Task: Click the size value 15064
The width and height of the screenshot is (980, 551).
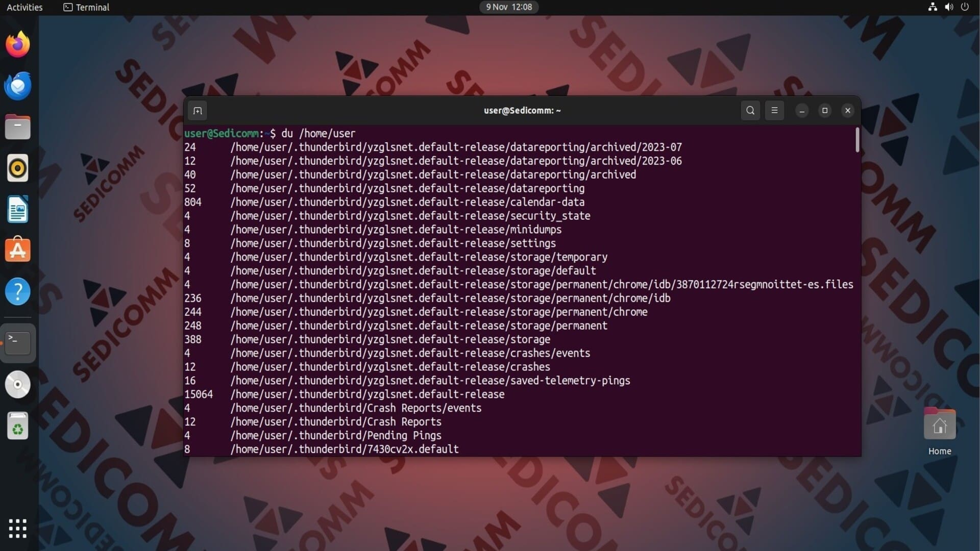Action: point(199,395)
